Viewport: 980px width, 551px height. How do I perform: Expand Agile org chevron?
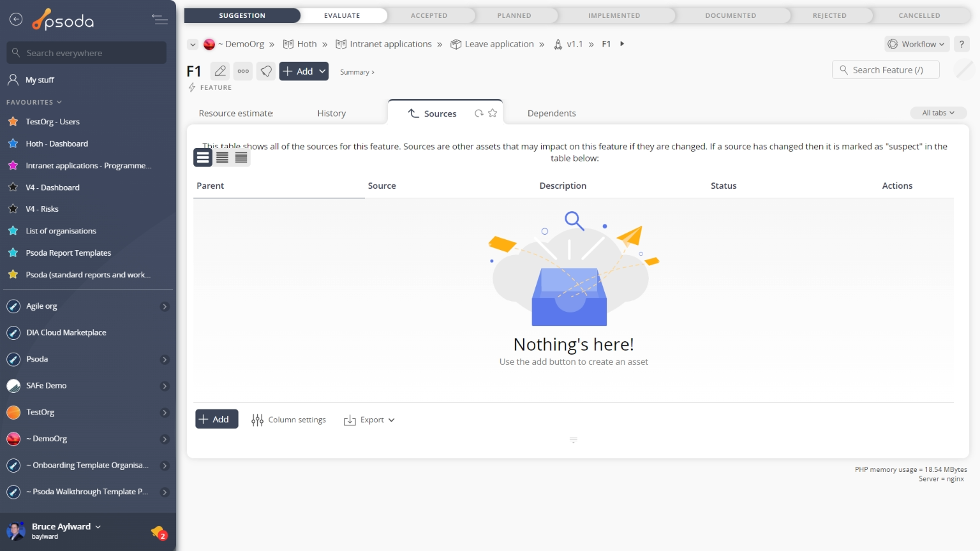(x=165, y=307)
